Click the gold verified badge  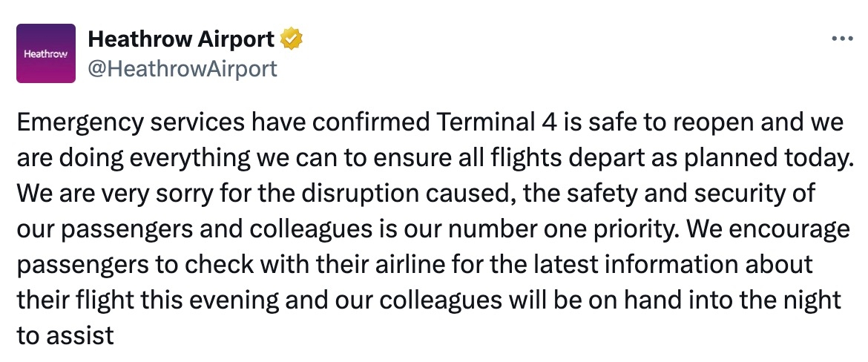[x=292, y=39]
